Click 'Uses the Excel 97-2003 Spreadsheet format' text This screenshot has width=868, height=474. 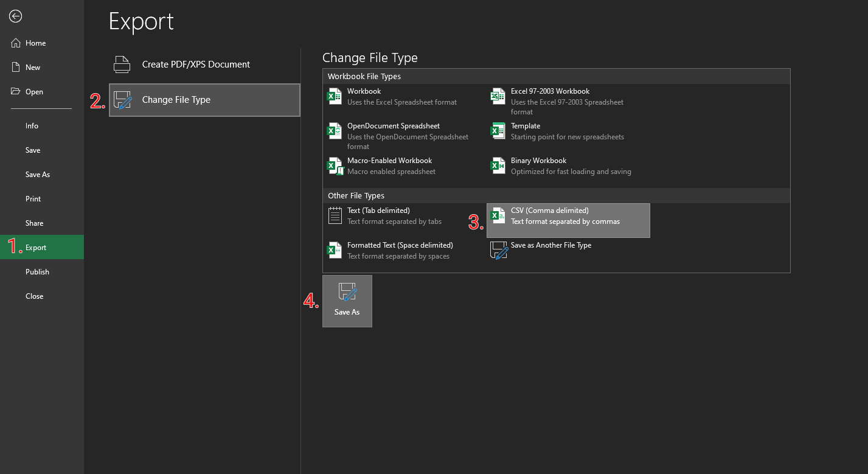(x=567, y=107)
